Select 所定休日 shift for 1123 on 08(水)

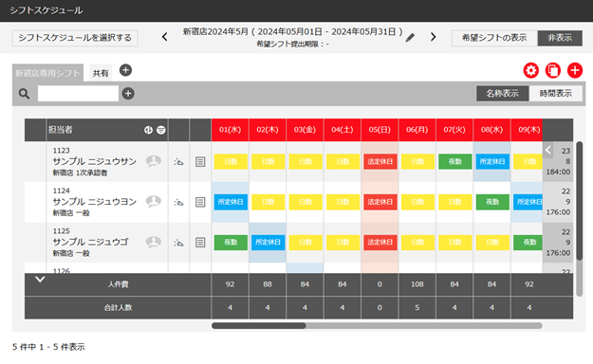pos(492,162)
